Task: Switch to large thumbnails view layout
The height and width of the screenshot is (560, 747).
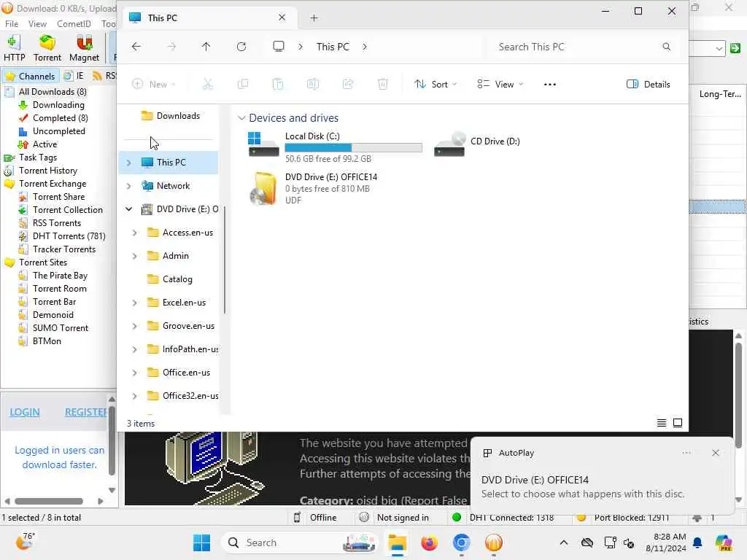Action: [678, 423]
